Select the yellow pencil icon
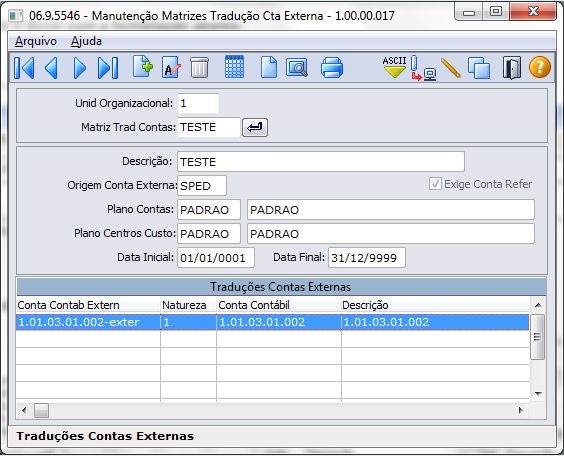 pyautogui.click(x=451, y=68)
